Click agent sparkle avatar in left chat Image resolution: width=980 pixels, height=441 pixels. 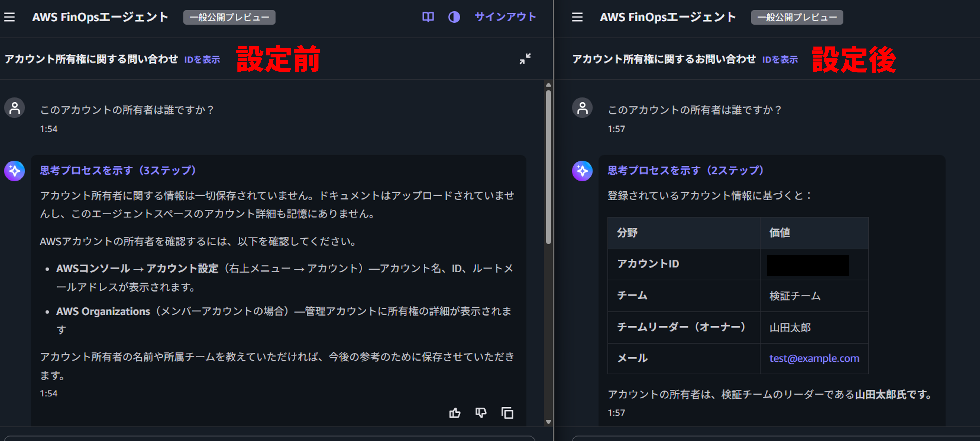coord(14,171)
